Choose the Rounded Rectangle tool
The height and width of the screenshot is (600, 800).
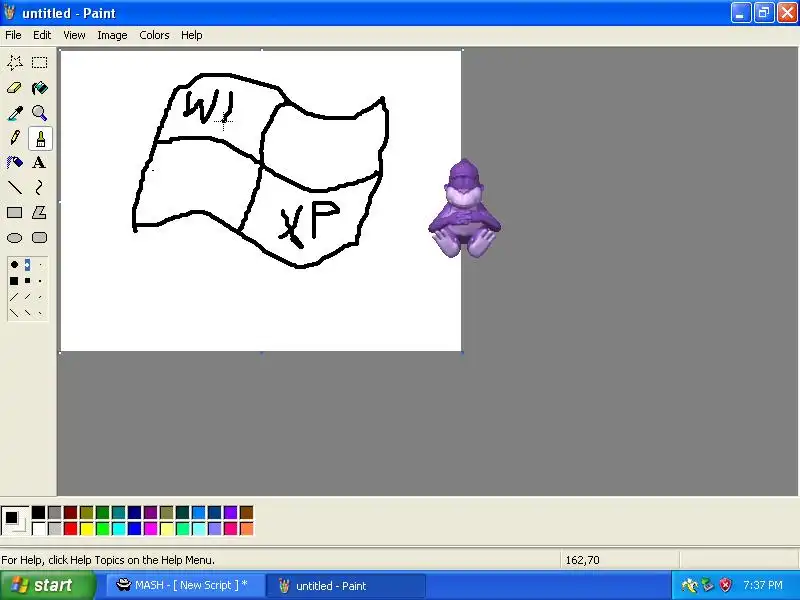40,238
